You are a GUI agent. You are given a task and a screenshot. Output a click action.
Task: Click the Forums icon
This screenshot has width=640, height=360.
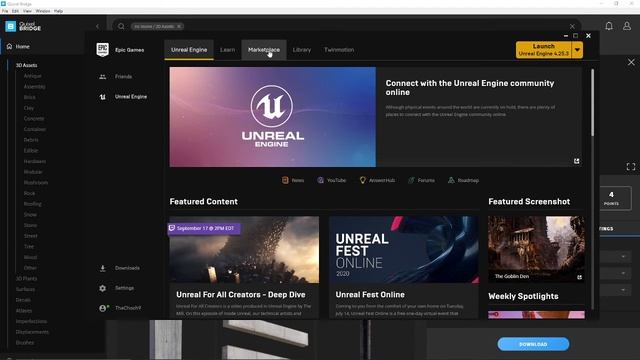(x=411, y=180)
